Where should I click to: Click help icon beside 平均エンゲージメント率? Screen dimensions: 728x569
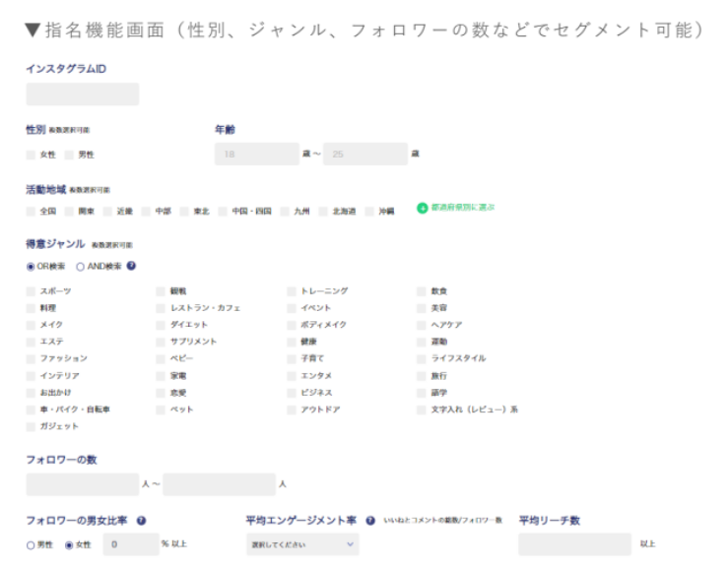(370, 521)
